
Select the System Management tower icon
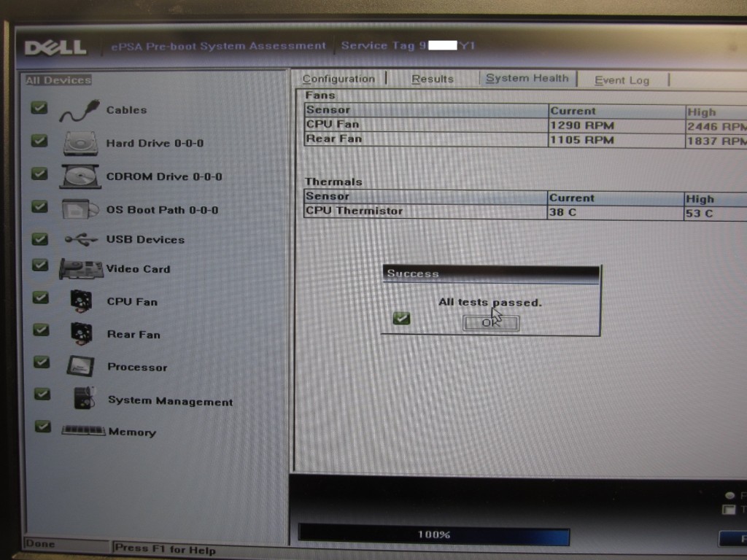point(85,398)
